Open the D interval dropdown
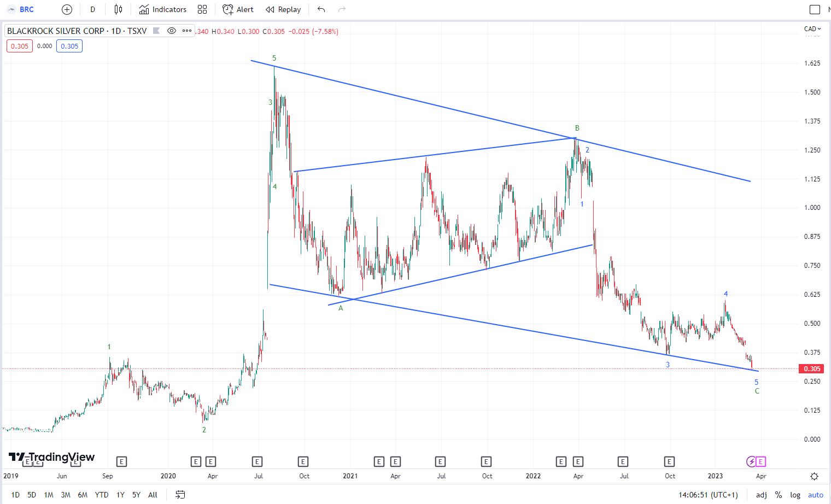This screenshot has width=831, height=504. click(x=92, y=9)
